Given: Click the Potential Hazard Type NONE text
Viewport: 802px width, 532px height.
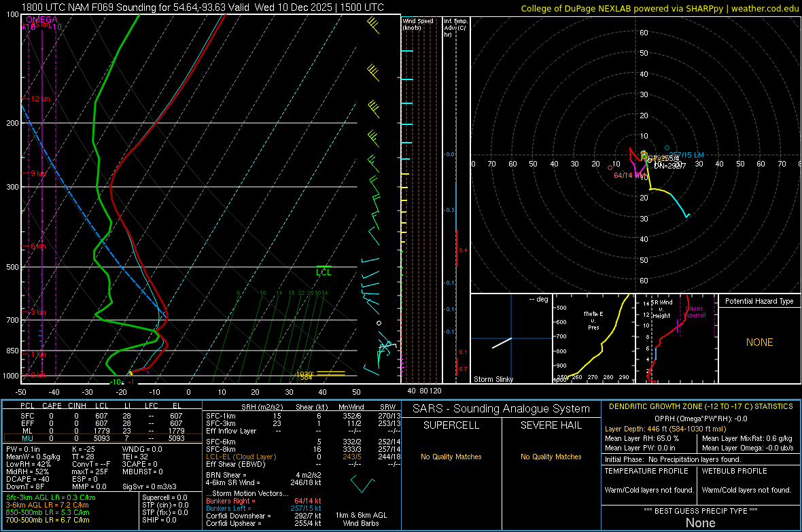Looking at the screenshot, I should pyautogui.click(x=759, y=342).
